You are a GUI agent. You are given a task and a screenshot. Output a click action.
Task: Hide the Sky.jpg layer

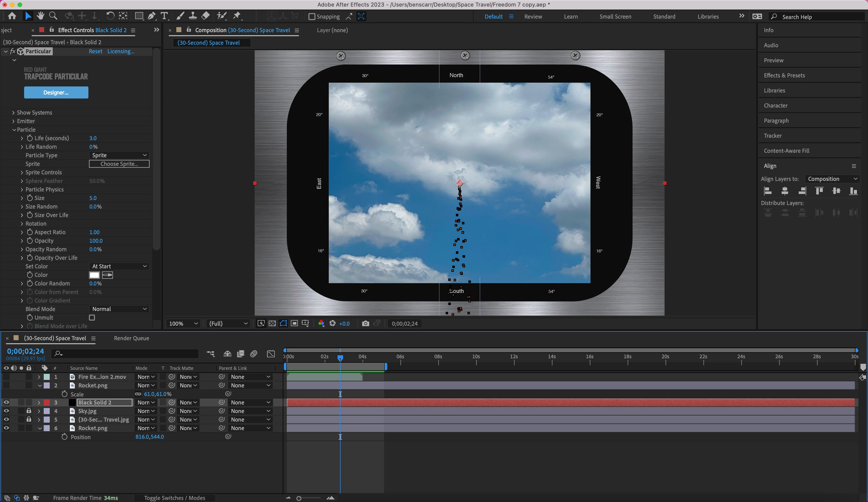(x=6, y=411)
